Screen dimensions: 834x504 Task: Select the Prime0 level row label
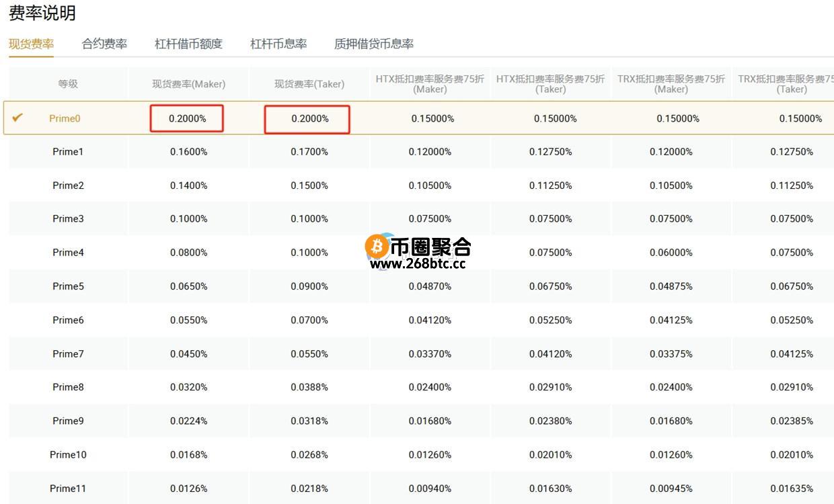65,118
